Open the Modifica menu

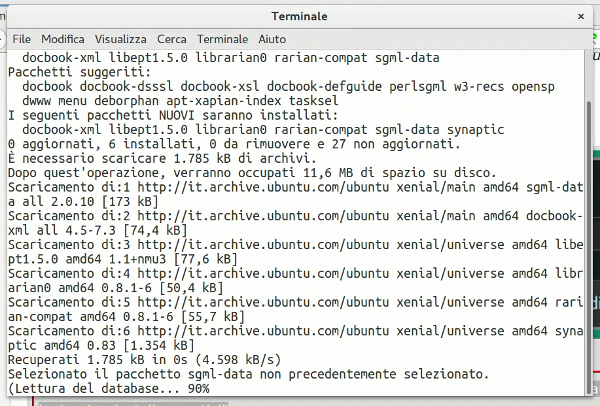(x=63, y=38)
